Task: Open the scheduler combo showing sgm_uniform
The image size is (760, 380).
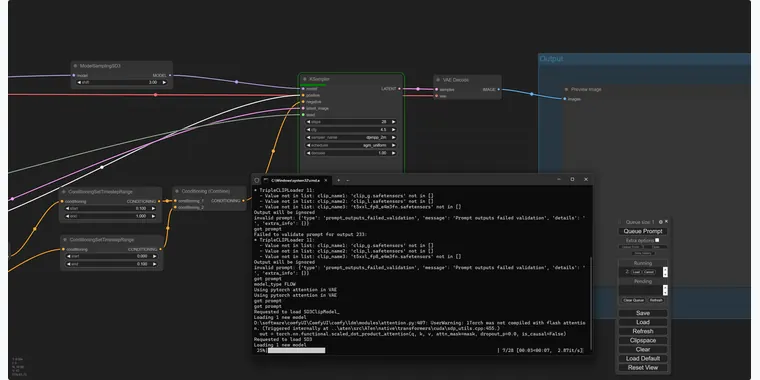Action: coord(351,145)
